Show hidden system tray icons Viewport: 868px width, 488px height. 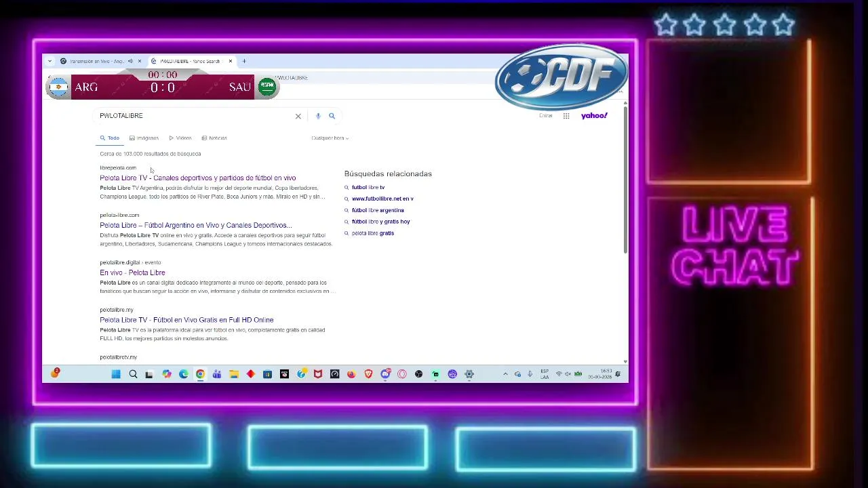point(505,374)
